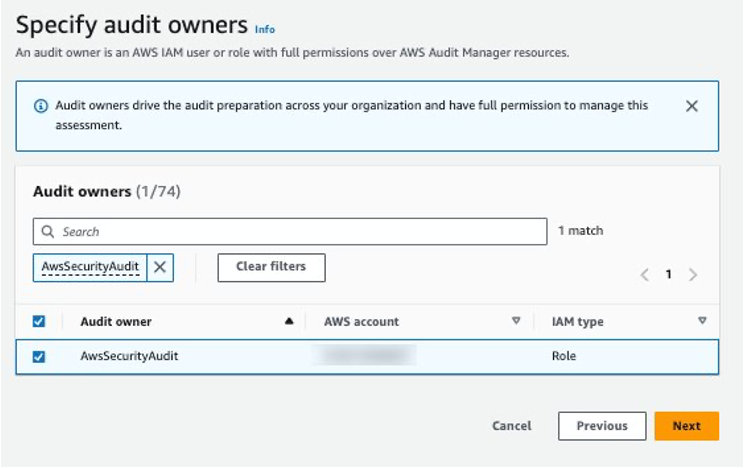Click the Cancel button
The image size is (744, 468).
coord(511,426)
